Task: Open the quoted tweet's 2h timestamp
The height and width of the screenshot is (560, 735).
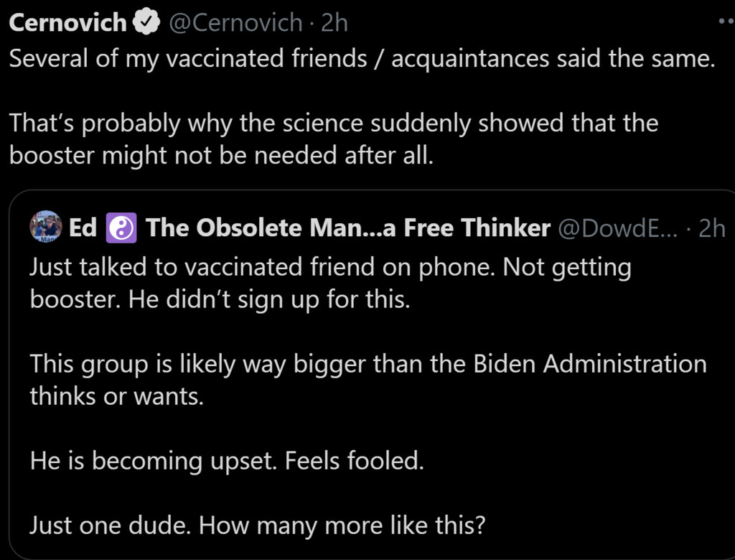Action: click(711, 228)
